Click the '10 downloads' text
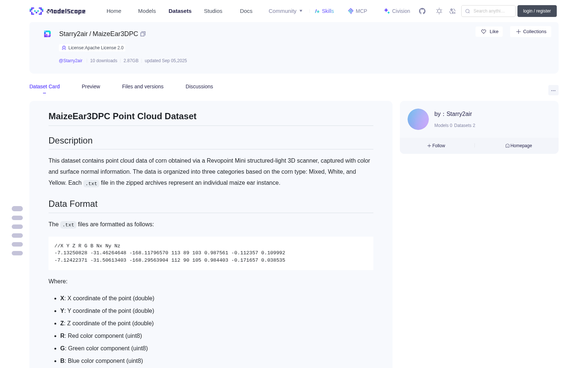 [x=104, y=61]
